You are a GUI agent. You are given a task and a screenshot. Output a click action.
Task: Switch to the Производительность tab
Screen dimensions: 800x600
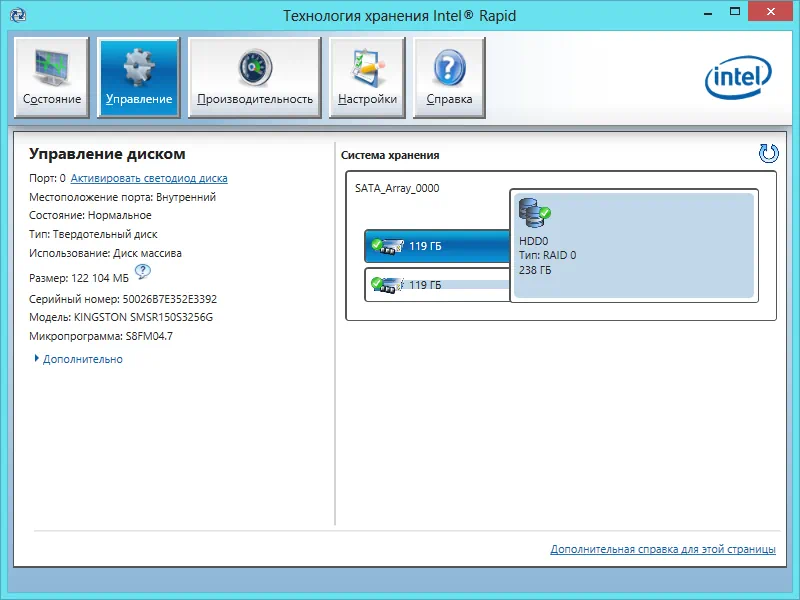255,77
